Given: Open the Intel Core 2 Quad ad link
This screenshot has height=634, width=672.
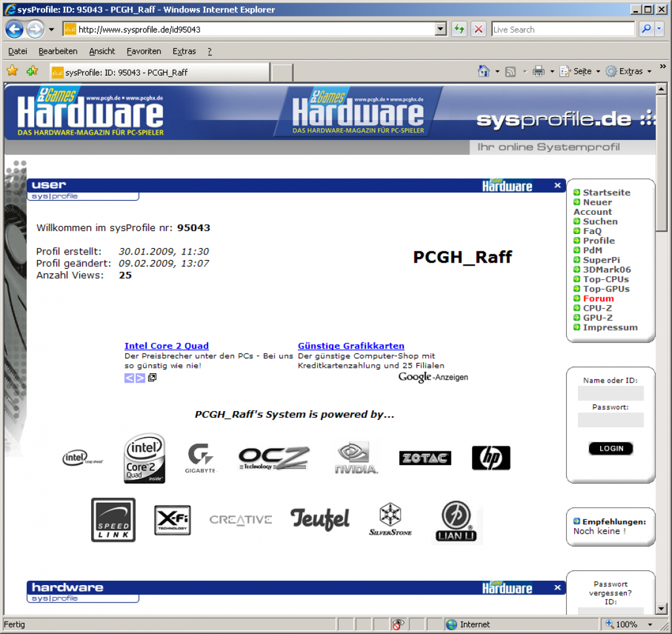Looking at the screenshot, I should (x=166, y=345).
